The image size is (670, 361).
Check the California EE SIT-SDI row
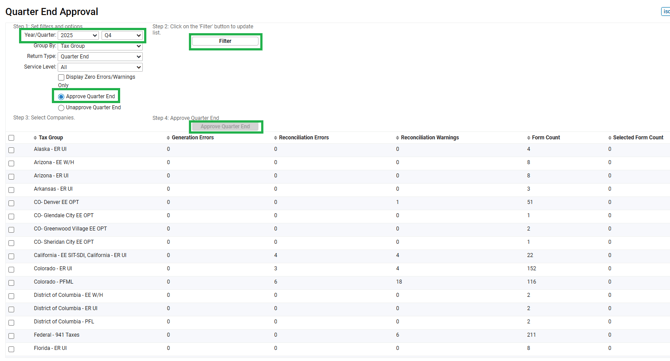(x=11, y=256)
